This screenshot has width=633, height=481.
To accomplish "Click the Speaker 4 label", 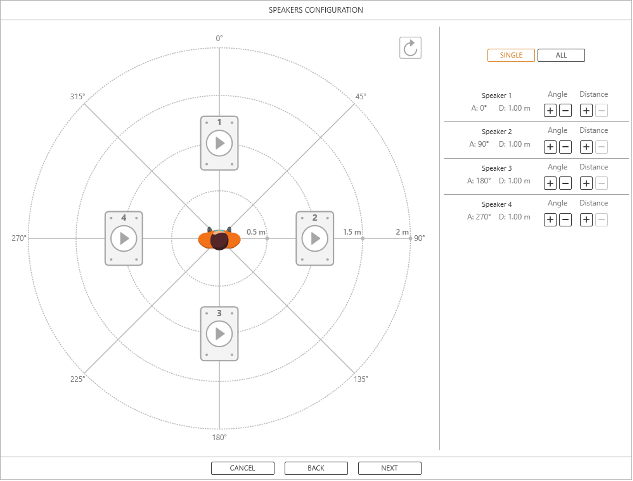I will click(x=496, y=204).
